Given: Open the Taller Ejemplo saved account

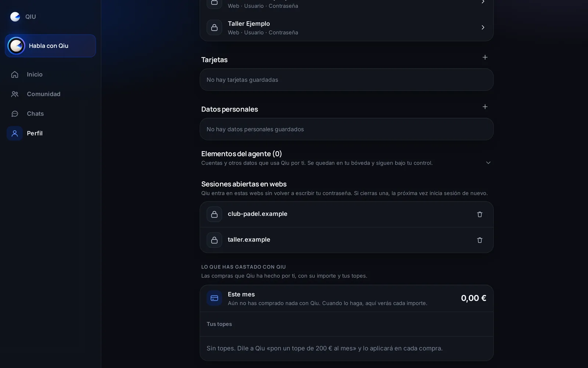Looking at the screenshot, I should [347, 28].
